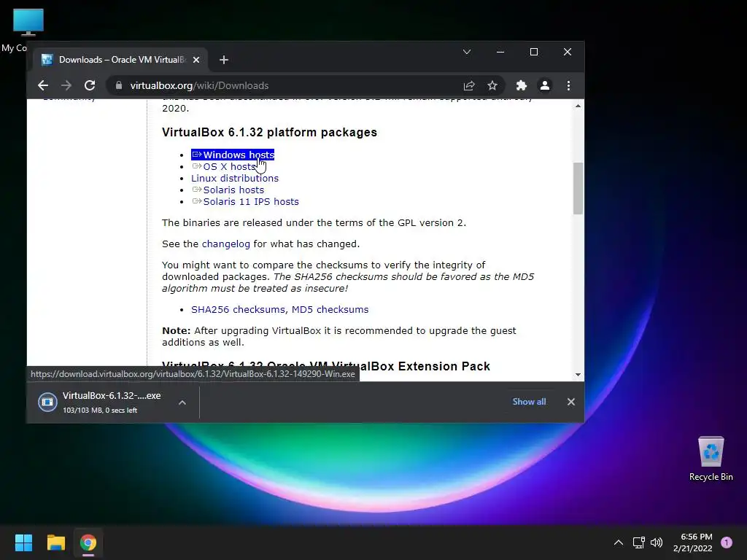Select the Recycle Bin desktop icon

point(711,459)
